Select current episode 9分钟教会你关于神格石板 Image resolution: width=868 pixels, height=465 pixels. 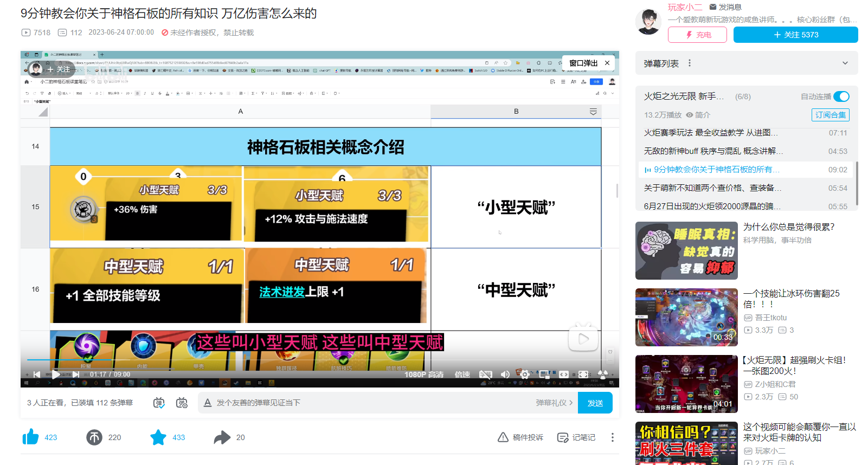point(745,170)
